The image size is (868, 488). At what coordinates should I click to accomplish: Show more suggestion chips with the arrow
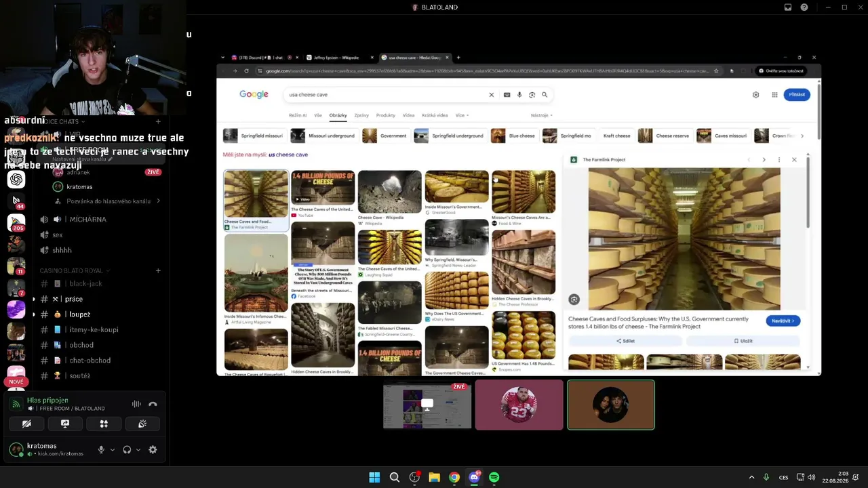tap(802, 136)
